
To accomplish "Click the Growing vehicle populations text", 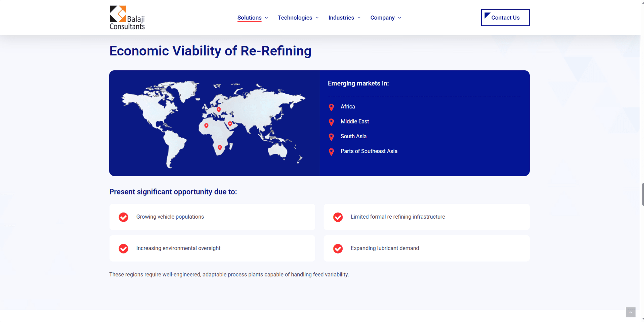I will click(170, 217).
